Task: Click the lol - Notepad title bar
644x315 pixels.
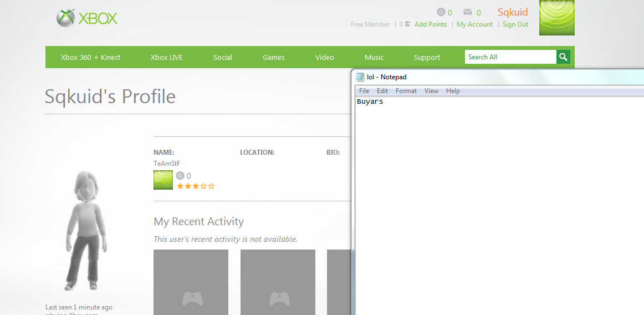Action: pyautogui.click(x=499, y=77)
